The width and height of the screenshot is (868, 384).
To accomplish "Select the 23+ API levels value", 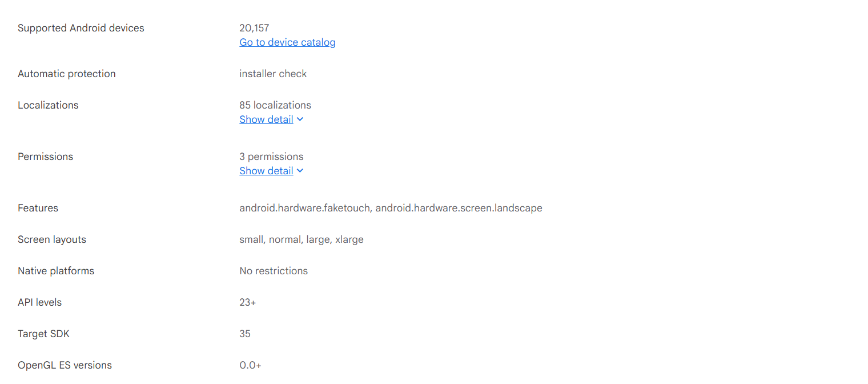I will point(248,302).
